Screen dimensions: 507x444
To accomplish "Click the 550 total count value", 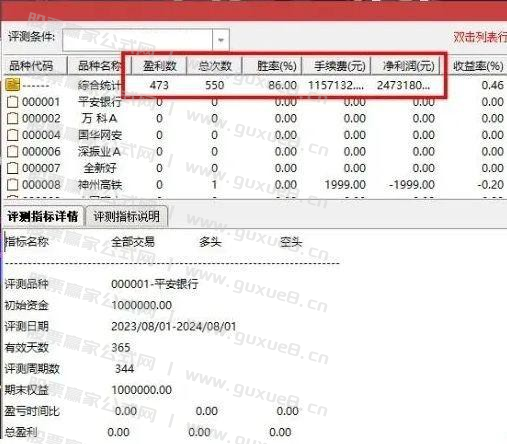I will (214, 85).
